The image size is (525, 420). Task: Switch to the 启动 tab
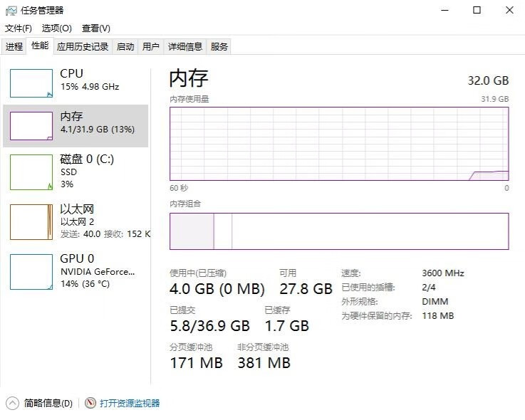click(x=125, y=47)
